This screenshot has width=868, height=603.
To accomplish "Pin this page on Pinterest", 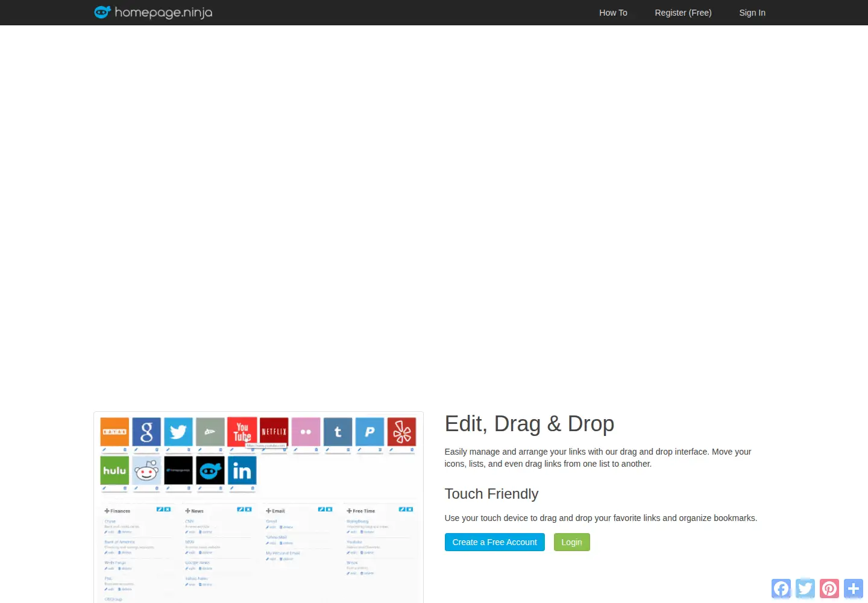I will click(829, 589).
